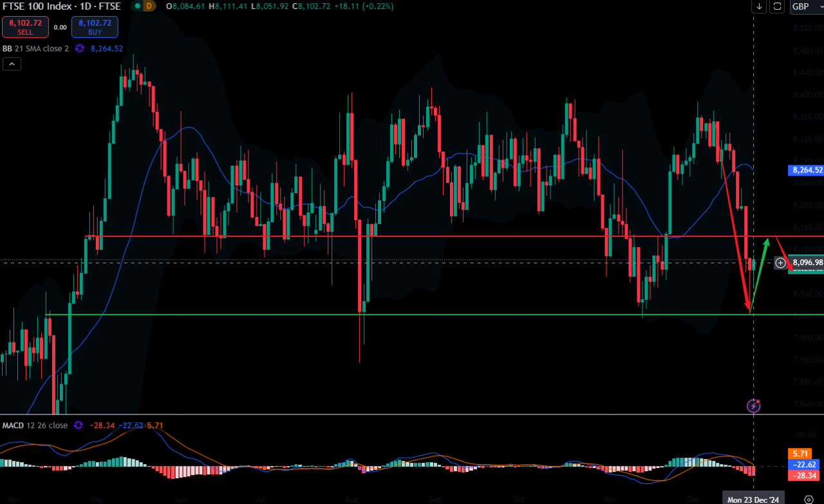Click the high price H 8,111.41 value
Image resolution: width=824 pixels, height=504 pixels.
pos(229,6)
